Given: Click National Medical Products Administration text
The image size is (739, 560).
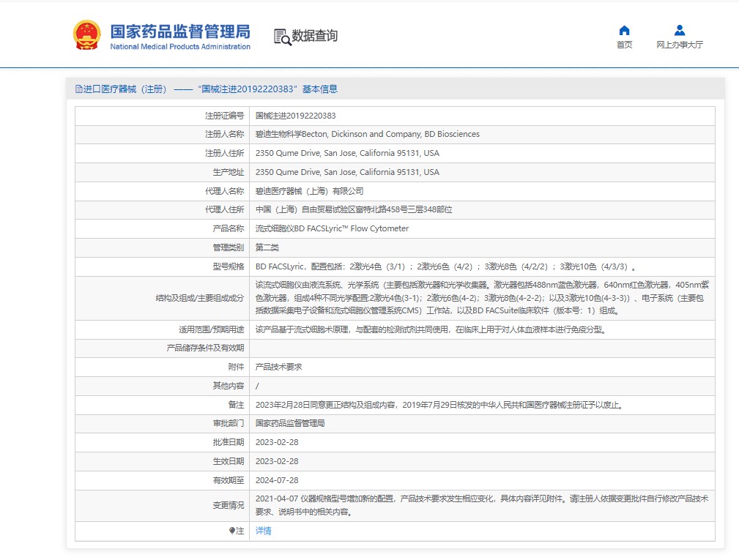Looking at the screenshot, I should click(180, 47).
